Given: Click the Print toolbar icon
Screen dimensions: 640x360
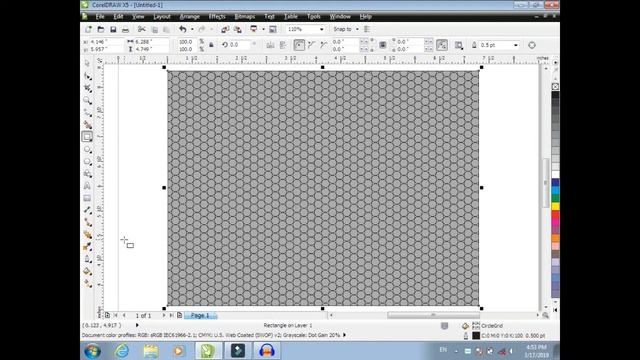Looking at the screenshot, I should click(x=126, y=29).
